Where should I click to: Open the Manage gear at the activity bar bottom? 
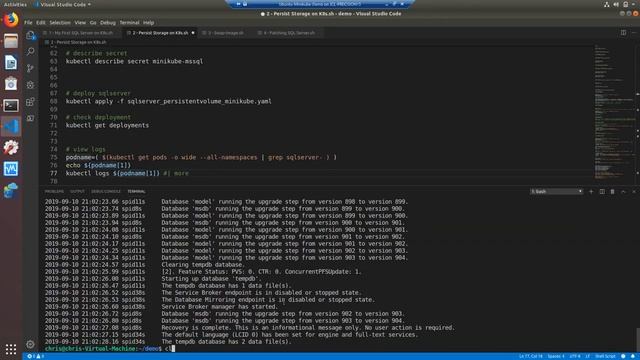(31, 344)
